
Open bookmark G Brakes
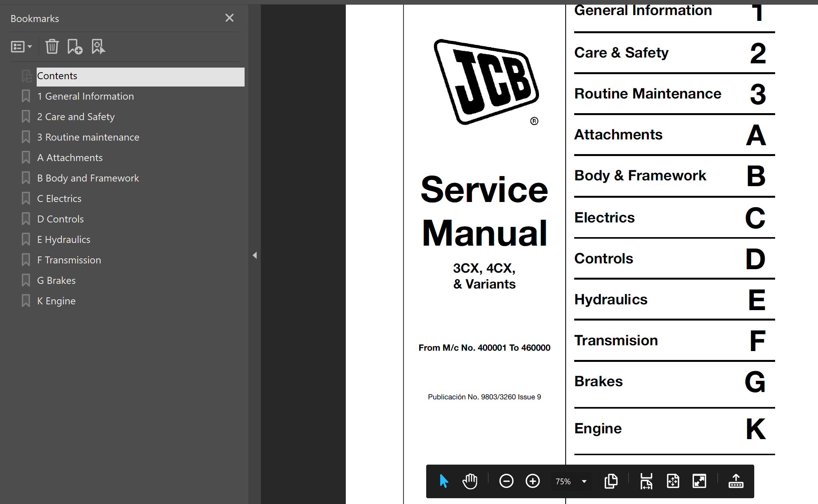[56, 280]
